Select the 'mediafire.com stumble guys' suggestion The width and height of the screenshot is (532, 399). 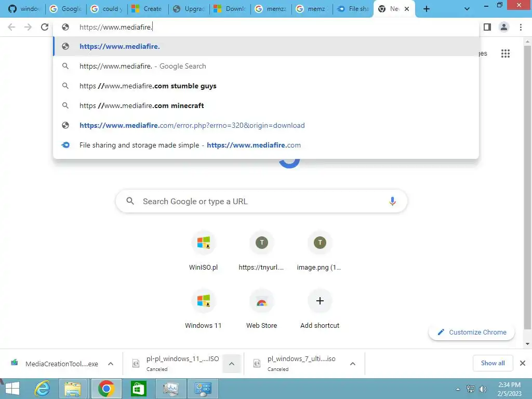pos(267,86)
